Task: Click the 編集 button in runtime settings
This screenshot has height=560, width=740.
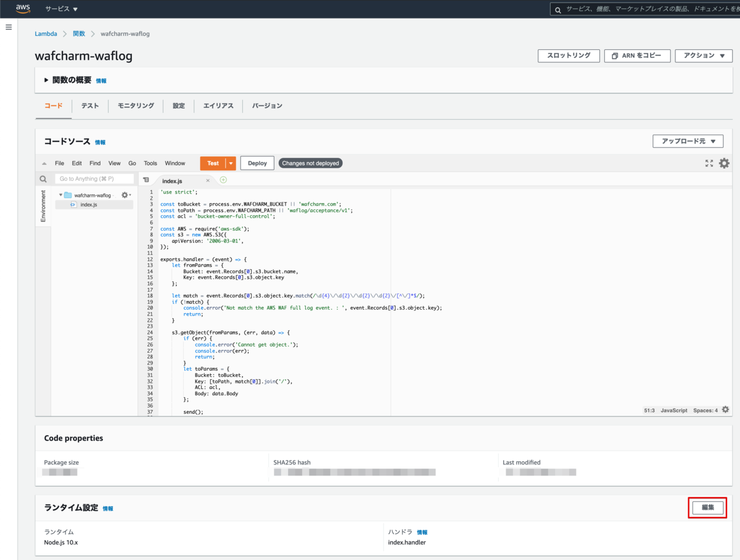Action: [x=707, y=508]
